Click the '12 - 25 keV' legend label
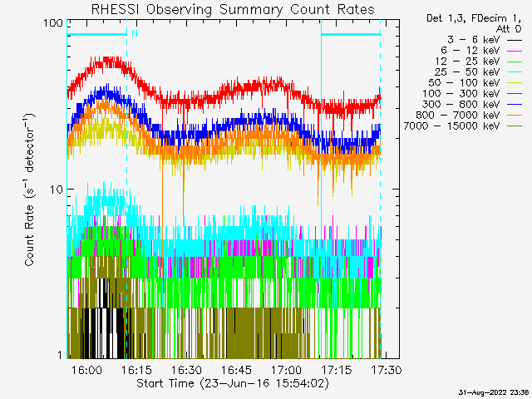The width and height of the screenshot is (532, 399). [467, 62]
